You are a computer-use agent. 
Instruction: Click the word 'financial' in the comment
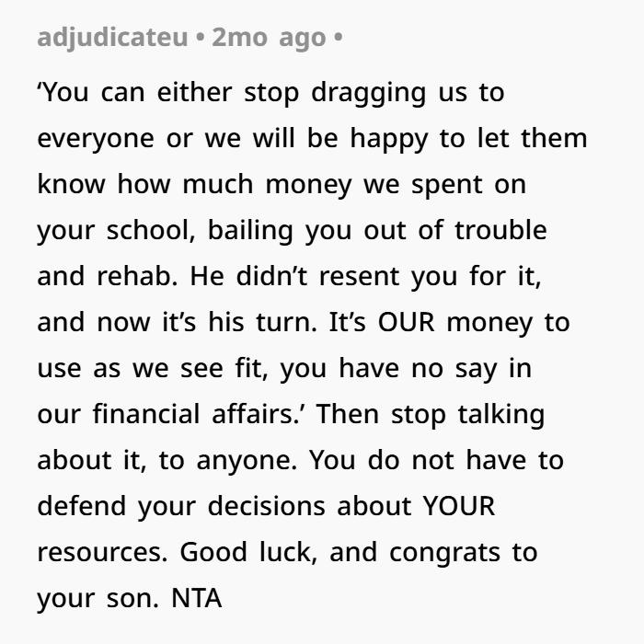pos(146,413)
